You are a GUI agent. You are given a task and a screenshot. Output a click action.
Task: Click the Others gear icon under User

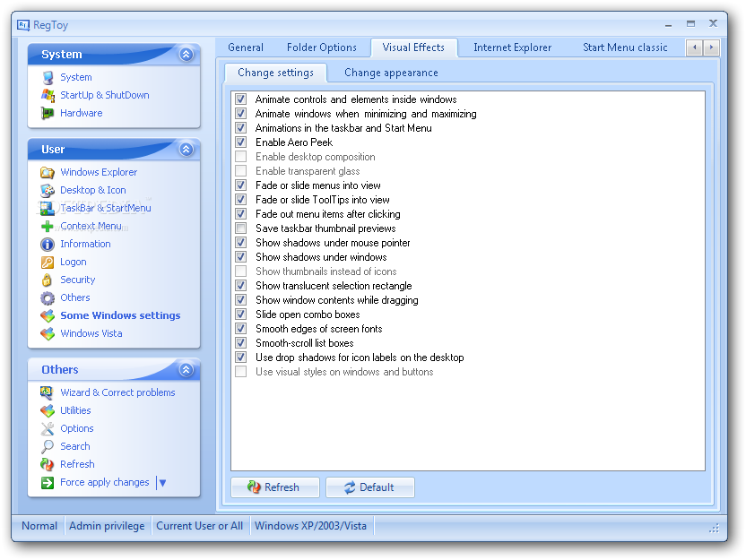click(48, 298)
